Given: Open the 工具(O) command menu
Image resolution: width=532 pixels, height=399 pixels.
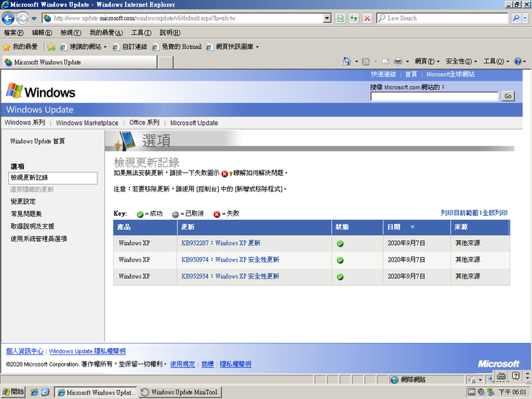Looking at the screenshot, I should 496,61.
